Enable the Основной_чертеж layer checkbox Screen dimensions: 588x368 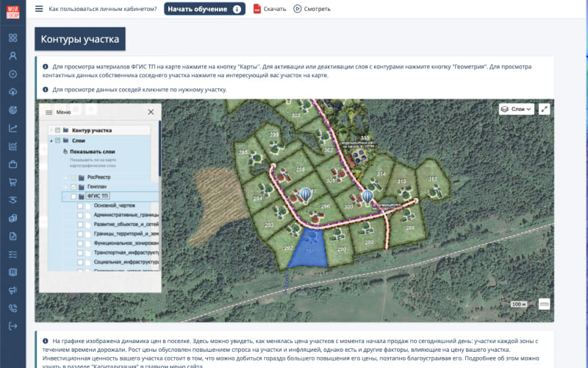coord(80,206)
